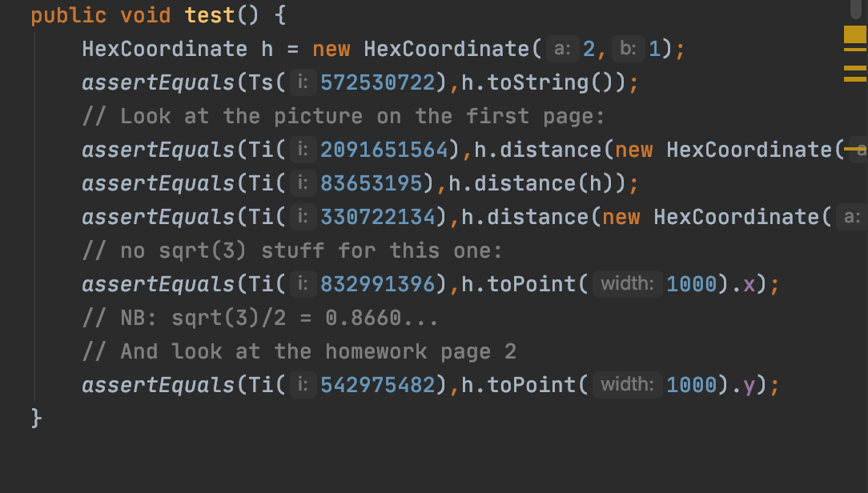Click the number 2091651564
Image resolution: width=868 pixels, height=493 pixels.
pyautogui.click(x=384, y=150)
